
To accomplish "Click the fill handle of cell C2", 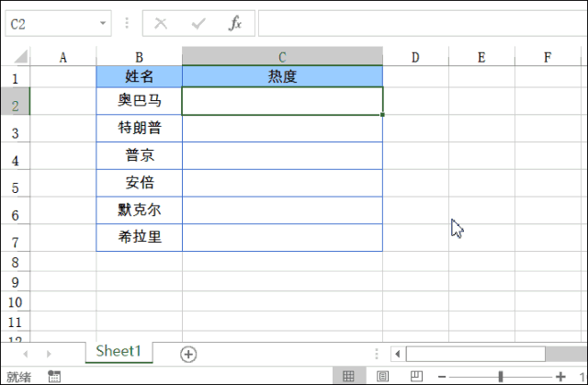I will click(382, 114).
